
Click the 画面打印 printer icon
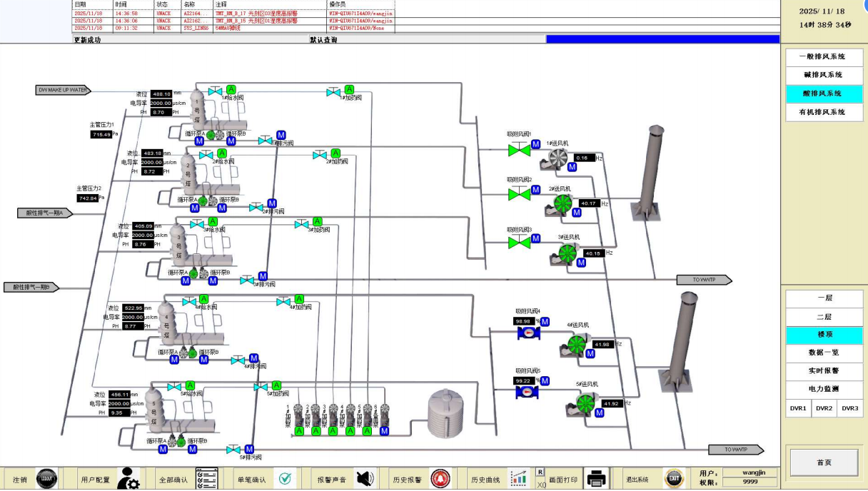596,479
